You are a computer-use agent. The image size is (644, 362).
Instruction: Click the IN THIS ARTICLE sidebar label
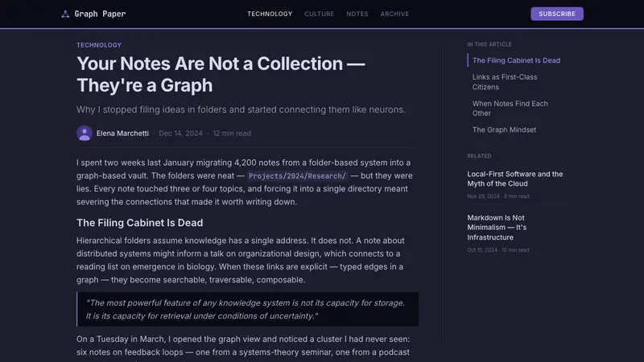coord(489,44)
